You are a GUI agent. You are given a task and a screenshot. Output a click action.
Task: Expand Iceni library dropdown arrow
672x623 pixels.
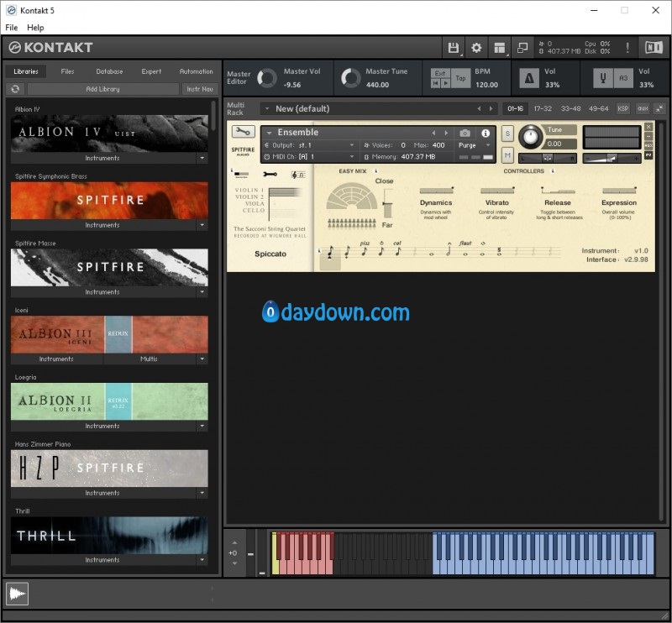pyautogui.click(x=202, y=359)
